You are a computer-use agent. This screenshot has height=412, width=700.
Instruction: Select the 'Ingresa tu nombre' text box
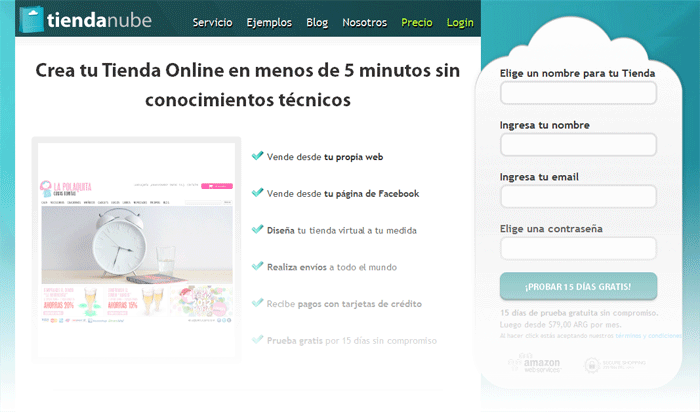578,145
